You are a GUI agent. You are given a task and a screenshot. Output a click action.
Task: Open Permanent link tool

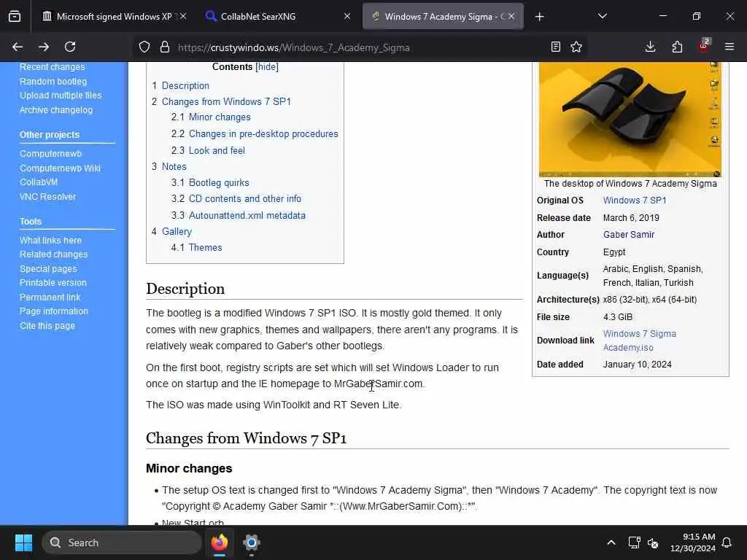(50, 297)
